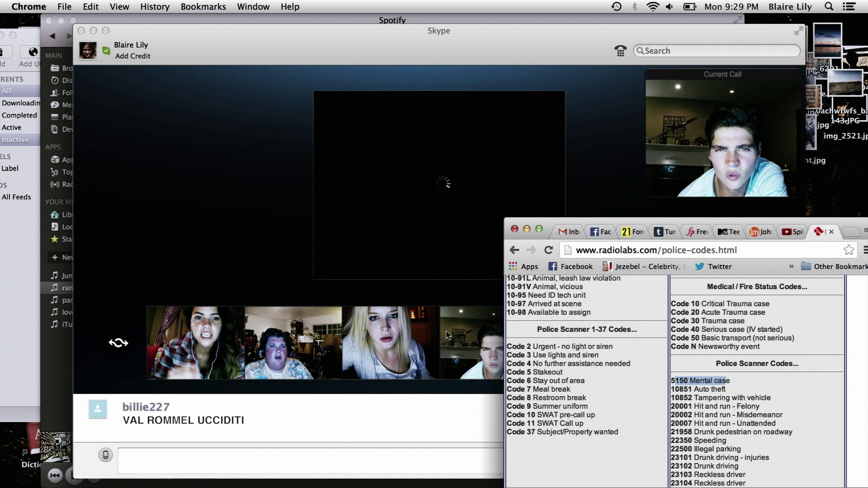This screenshot has height=488, width=868.
Task: Expand hidden bookmarks chevron
Action: tap(791, 267)
